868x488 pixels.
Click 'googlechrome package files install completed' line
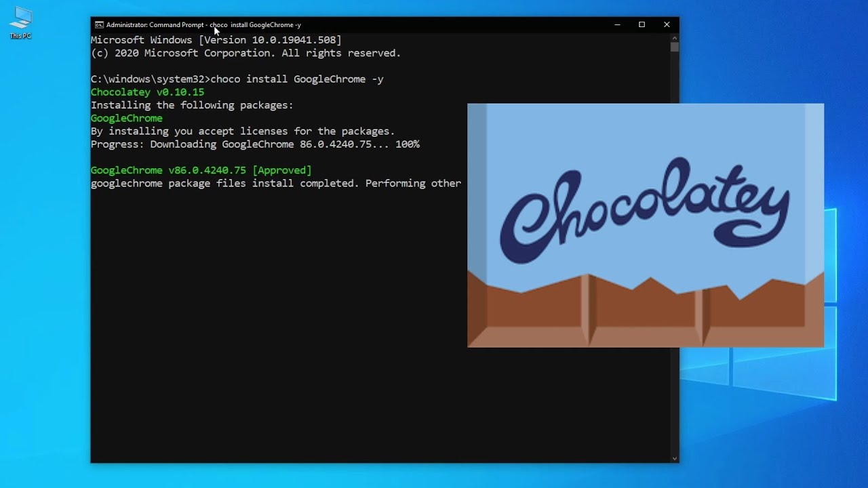[276, 183]
